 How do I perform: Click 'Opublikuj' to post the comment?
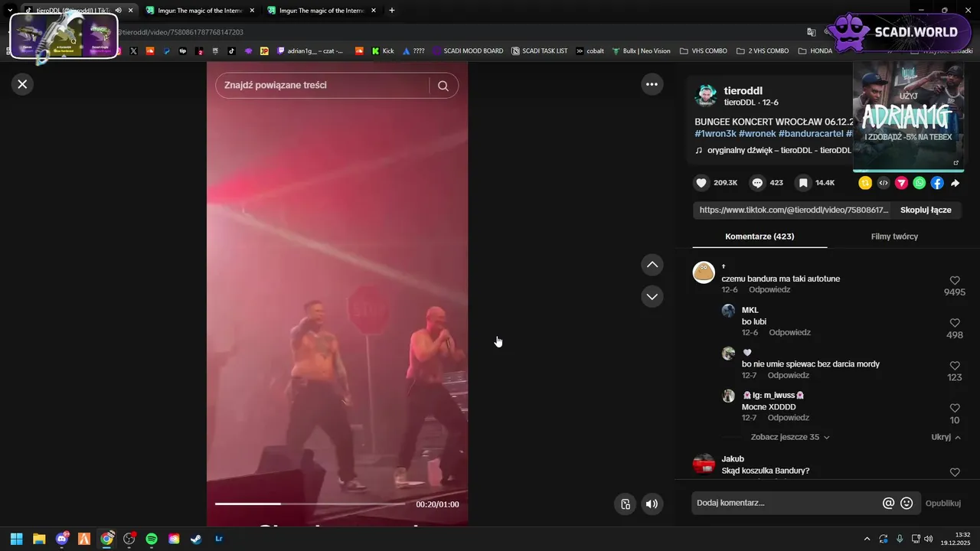tap(942, 504)
